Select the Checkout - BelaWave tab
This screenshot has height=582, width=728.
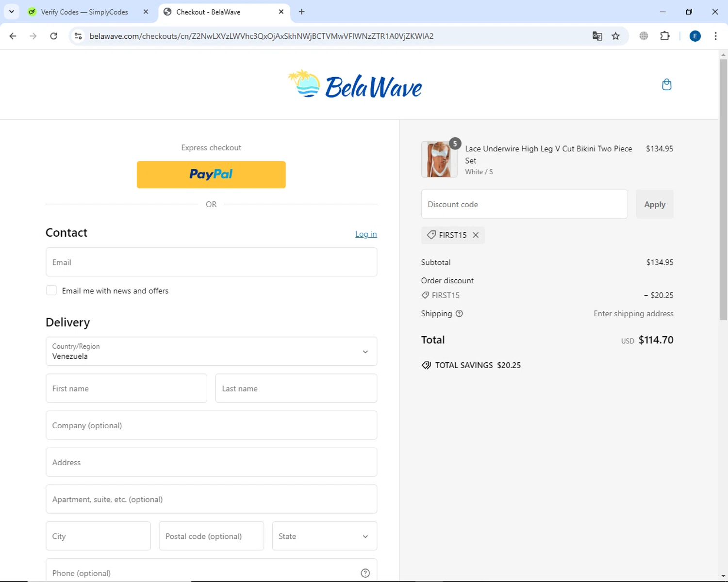click(208, 12)
